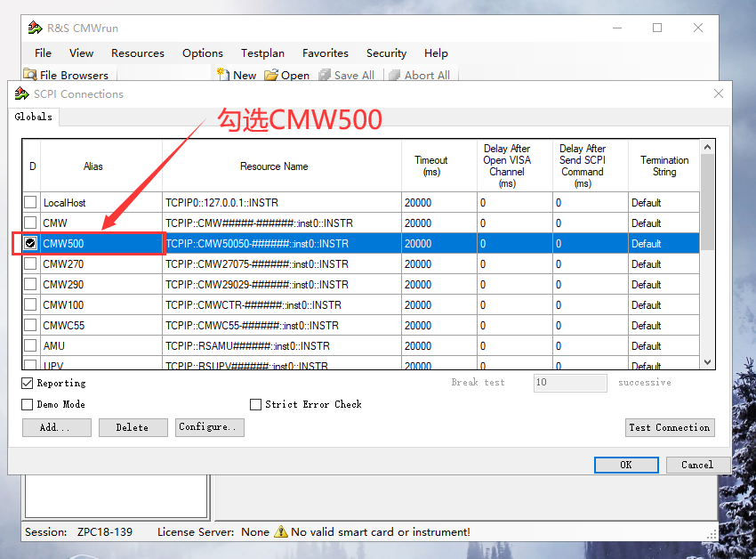This screenshot has height=559, width=756.
Task: Click the Abort All toolbar icon
Action: click(x=394, y=75)
